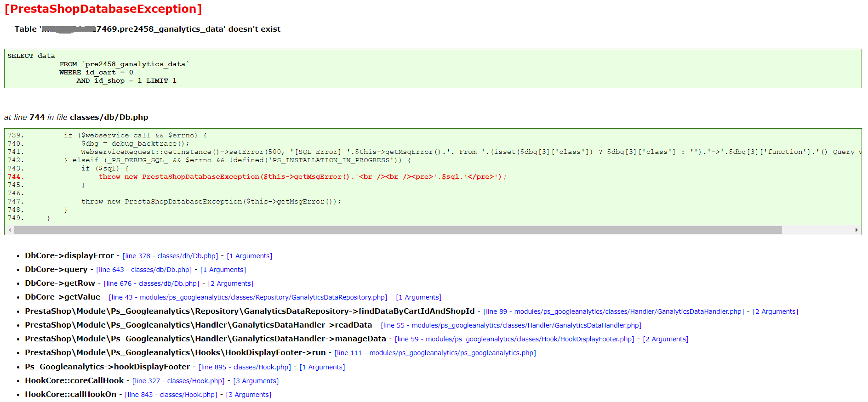Click the 'HookCore::callHookOn' entry name
This screenshot has width=868, height=402.
point(71,394)
